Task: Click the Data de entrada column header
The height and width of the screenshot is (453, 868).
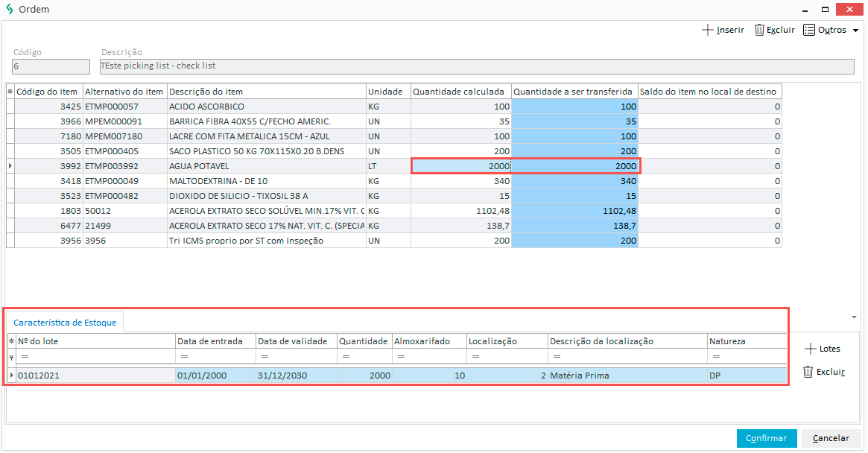Action: pyautogui.click(x=215, y=341)
